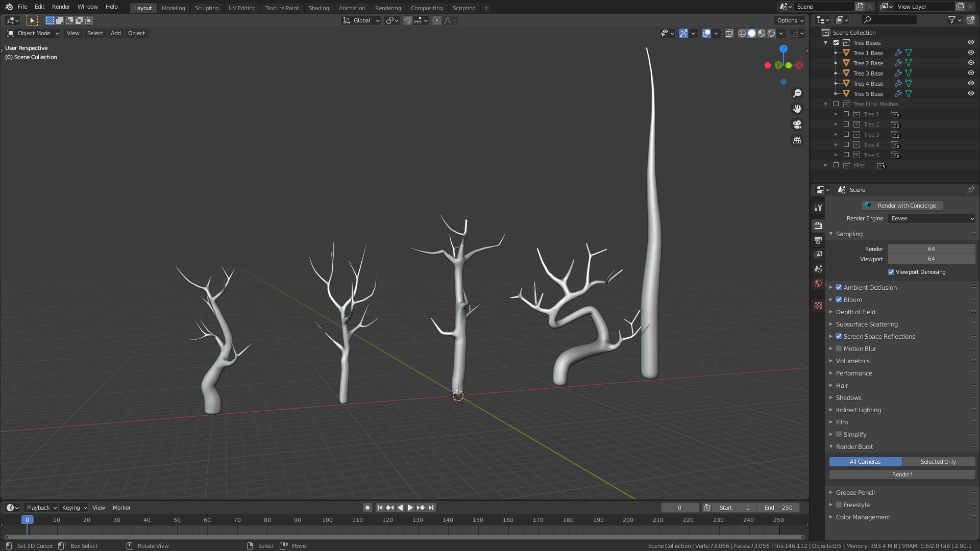Switch to the Sculpting workspace tab

point(206,8)
